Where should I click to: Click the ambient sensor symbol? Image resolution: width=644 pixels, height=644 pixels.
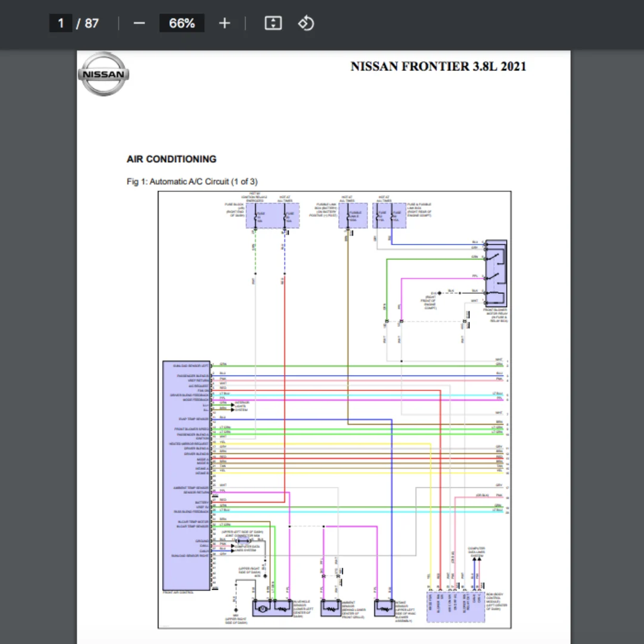tap(331, 608)
